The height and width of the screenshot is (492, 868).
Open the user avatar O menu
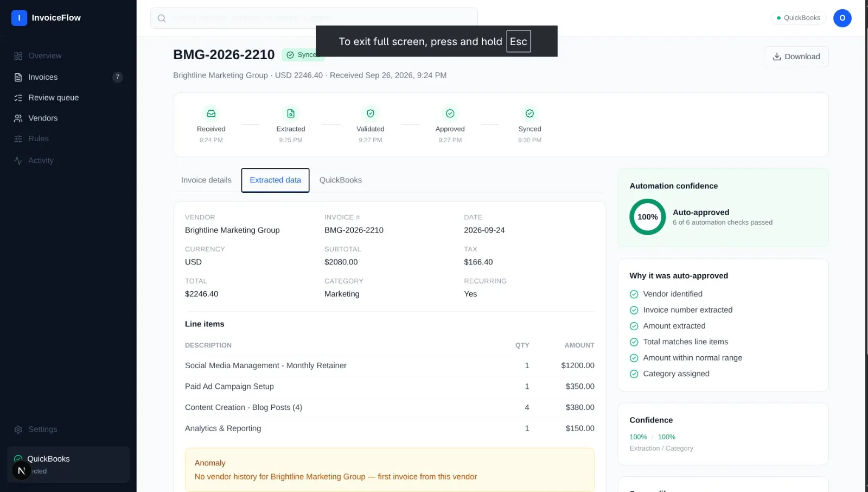point(843,18)
